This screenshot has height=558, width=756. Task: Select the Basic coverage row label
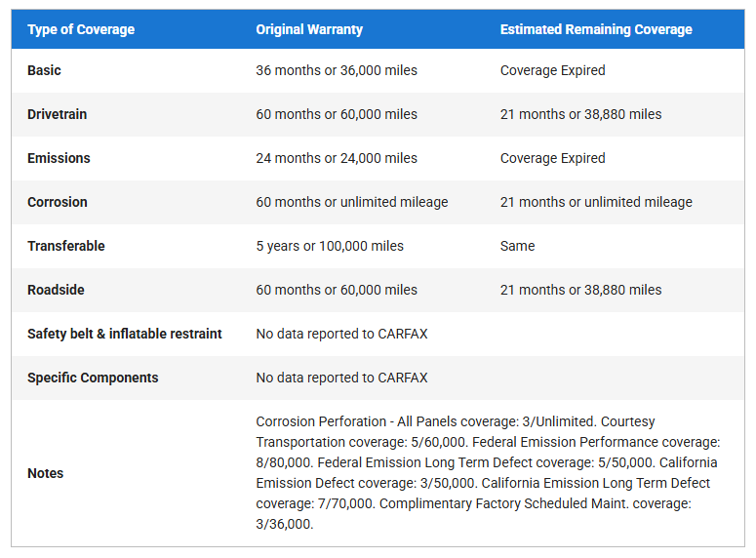[x=45, y=70]
